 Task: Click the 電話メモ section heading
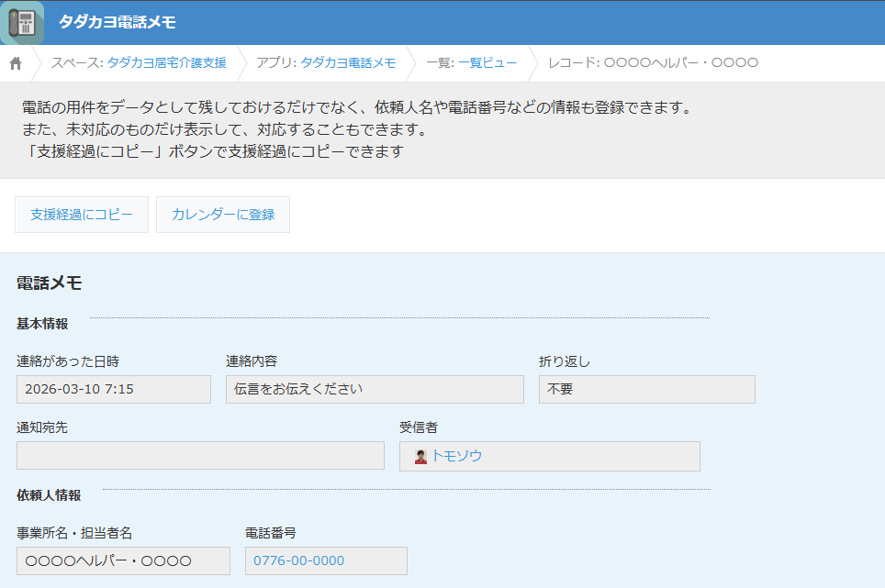point(50,283)
